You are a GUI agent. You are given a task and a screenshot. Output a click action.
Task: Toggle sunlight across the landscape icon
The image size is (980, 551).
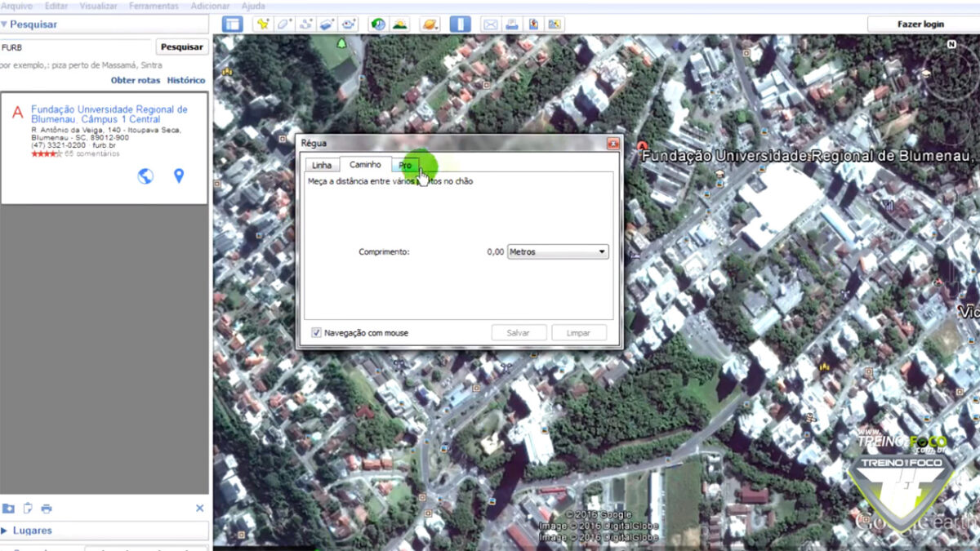(399, 24)
